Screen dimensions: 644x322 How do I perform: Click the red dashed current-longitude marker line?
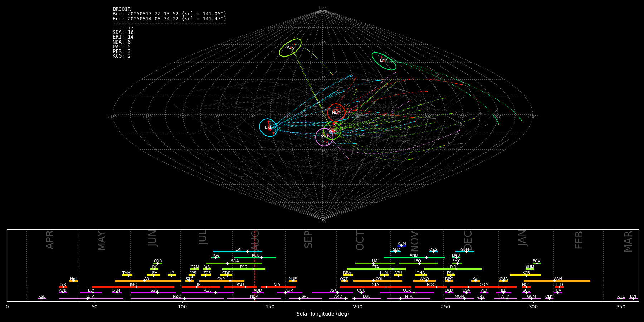click(x=255, y=265)
